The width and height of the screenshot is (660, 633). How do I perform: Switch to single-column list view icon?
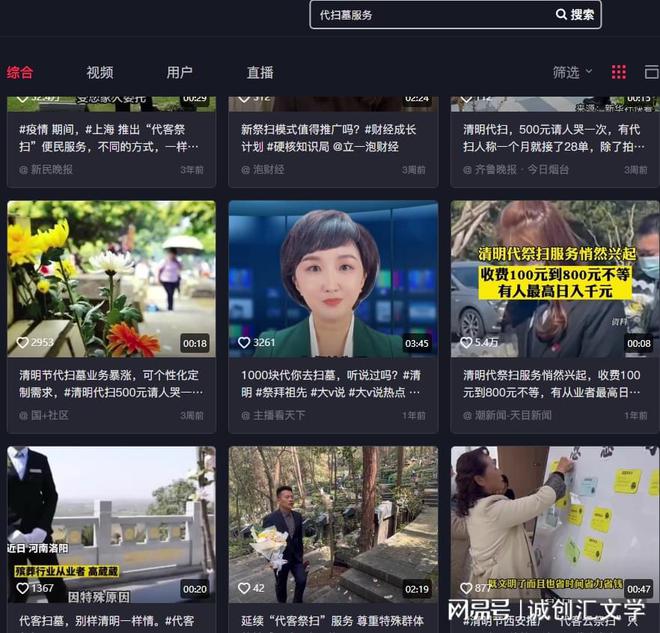click(x=652, y=72)
